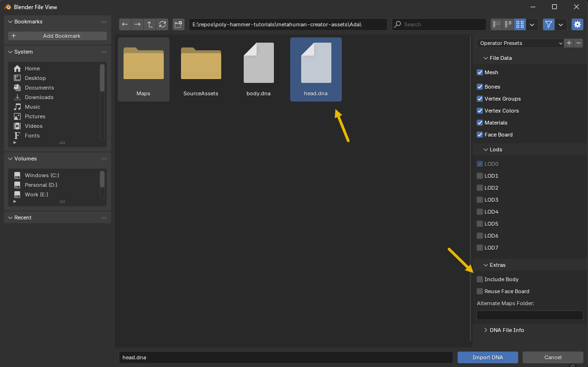The image size is (588, 367).
Task: Open the Documents system folder
Action: coord(39,88)
